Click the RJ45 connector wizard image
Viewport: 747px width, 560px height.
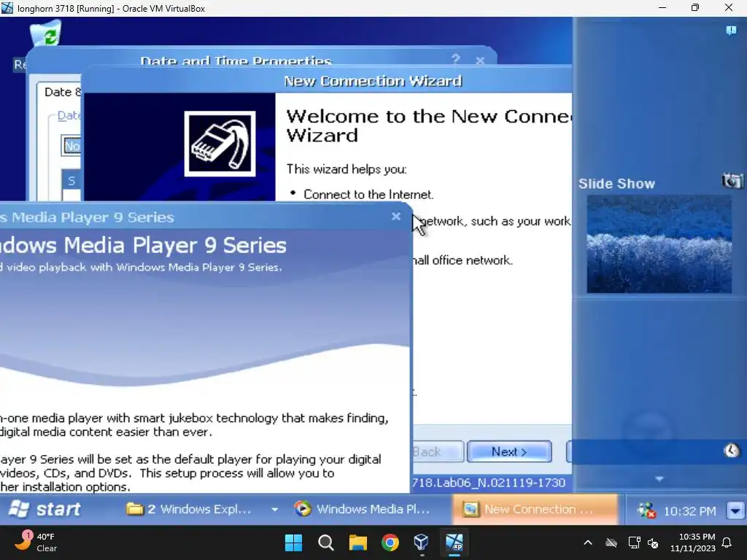220,144
